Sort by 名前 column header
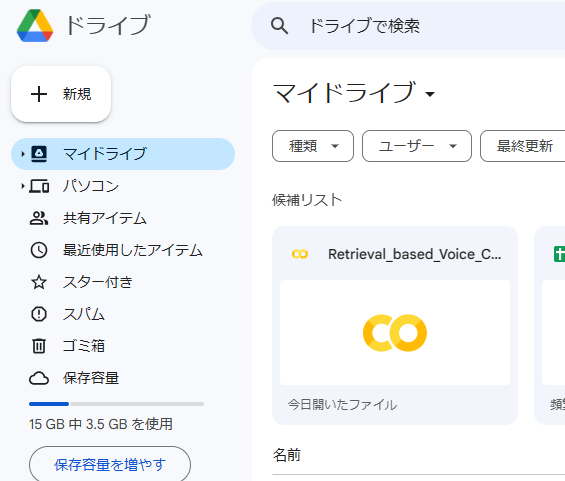The image size is (565, 481). tap(287, 455)
